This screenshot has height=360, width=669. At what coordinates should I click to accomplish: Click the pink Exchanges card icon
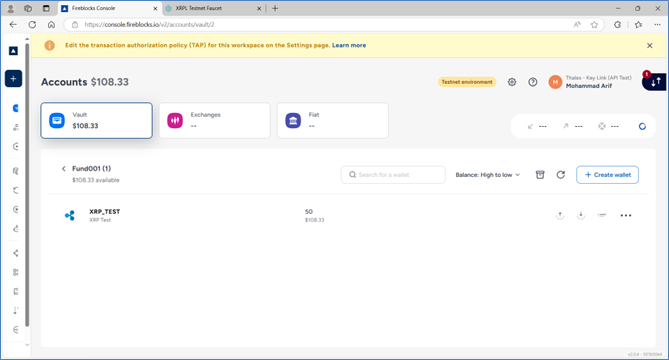pos(175,120)
